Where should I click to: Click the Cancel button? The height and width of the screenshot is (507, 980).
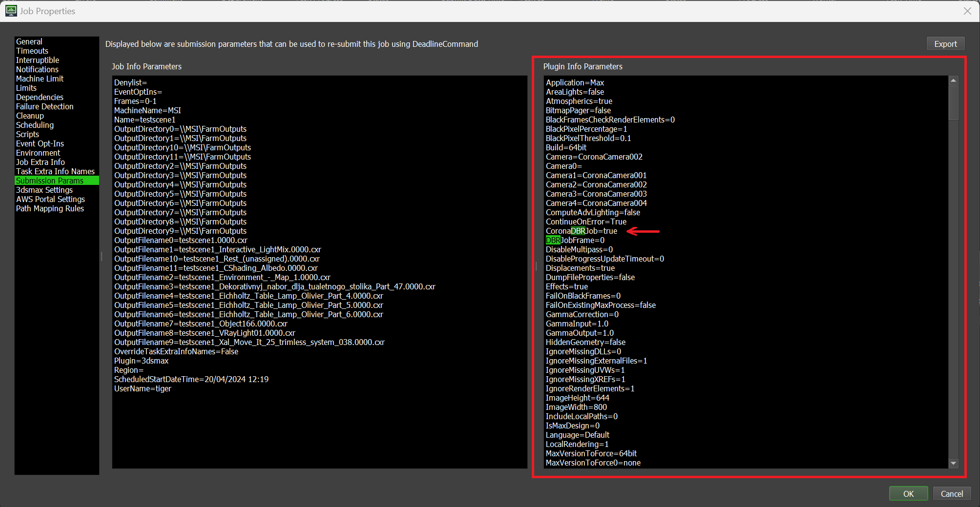(952, 494)
